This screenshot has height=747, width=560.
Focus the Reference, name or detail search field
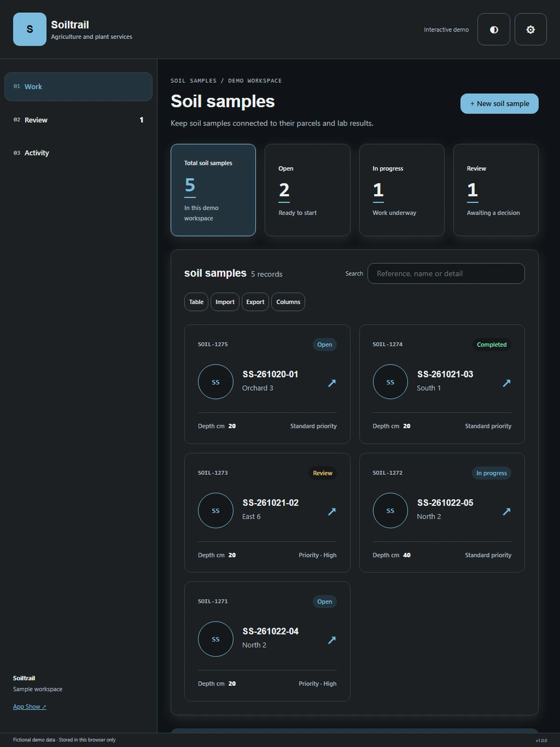pyautogui.click(x=446, y=274)
